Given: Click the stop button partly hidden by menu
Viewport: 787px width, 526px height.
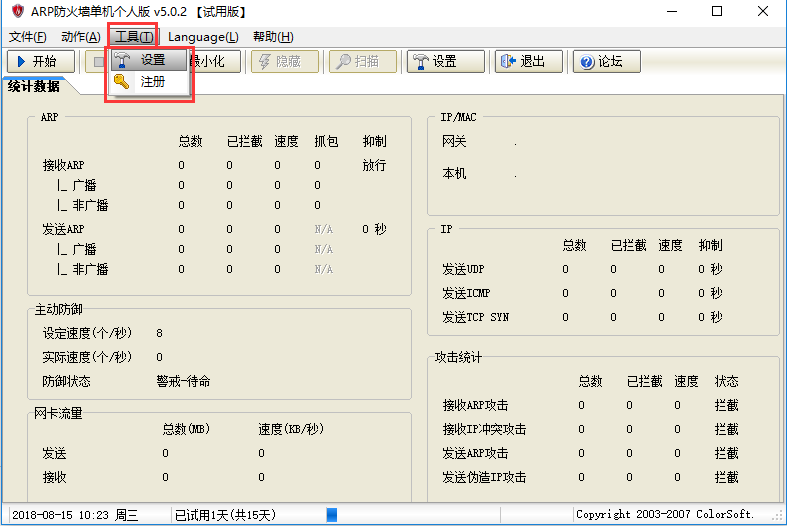Looking at the screenshot, I should click(x=96, y=61).
